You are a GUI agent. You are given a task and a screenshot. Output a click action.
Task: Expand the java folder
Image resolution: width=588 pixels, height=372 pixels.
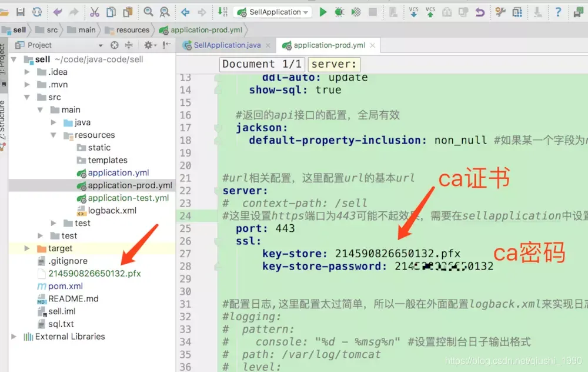pyautogui.click(x=54, y=122)
